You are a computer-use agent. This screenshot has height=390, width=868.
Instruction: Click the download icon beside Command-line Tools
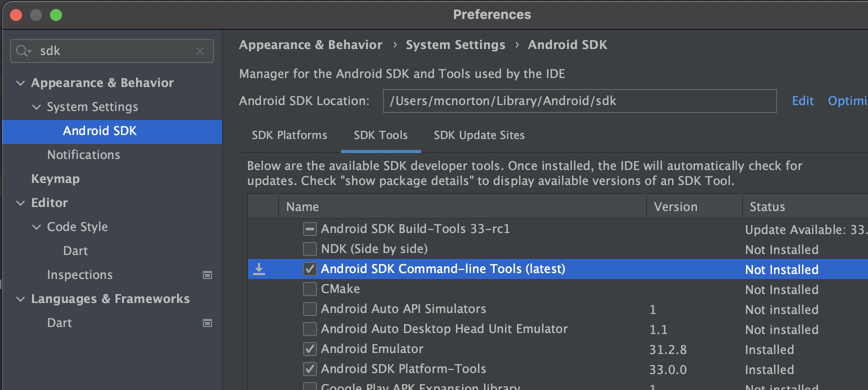pyautogui.click(x=259, y=269)
